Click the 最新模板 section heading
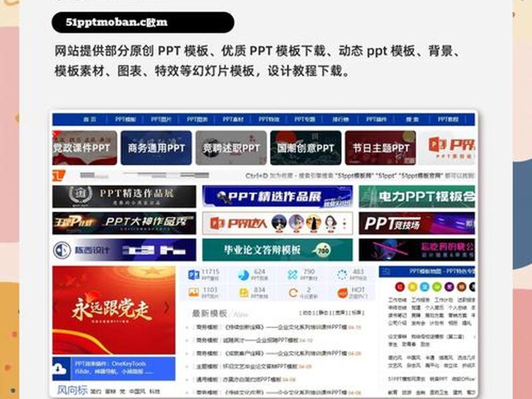The height and width of the screenshot is (399, 532). tap(209, 313)
